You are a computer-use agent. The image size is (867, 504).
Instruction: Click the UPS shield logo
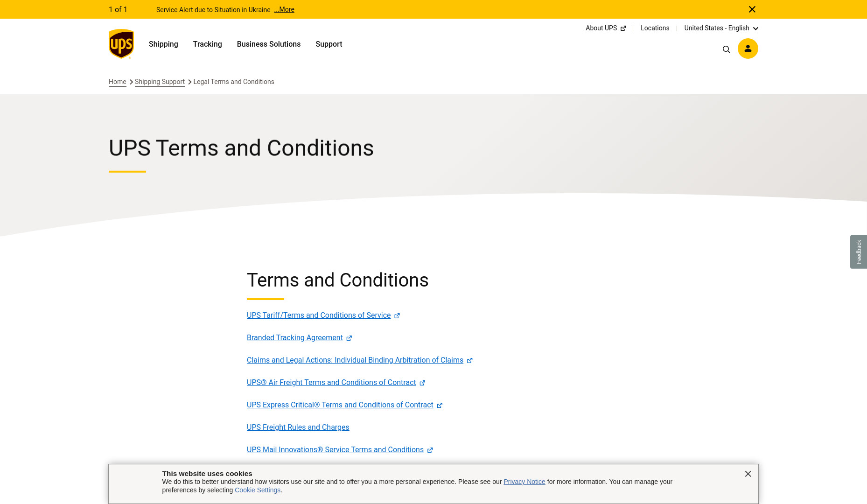[x=121, y=44]
